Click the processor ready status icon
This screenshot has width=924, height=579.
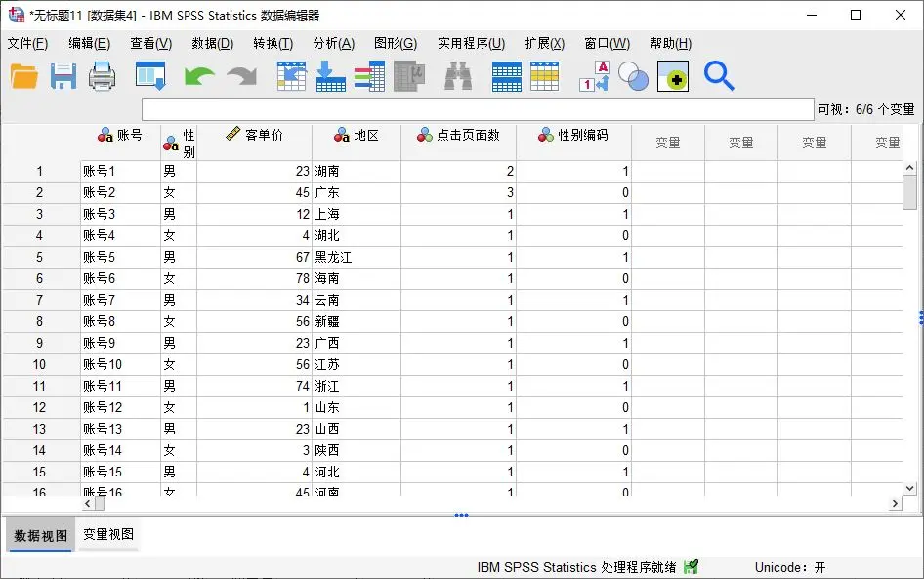tap(691, 567)
